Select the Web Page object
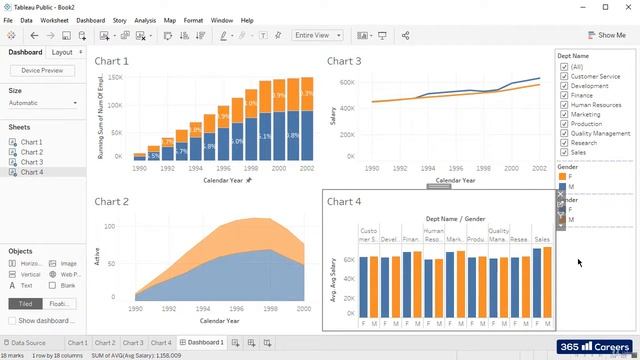Screen dimensions: 640x360 [x=65, y=274]
